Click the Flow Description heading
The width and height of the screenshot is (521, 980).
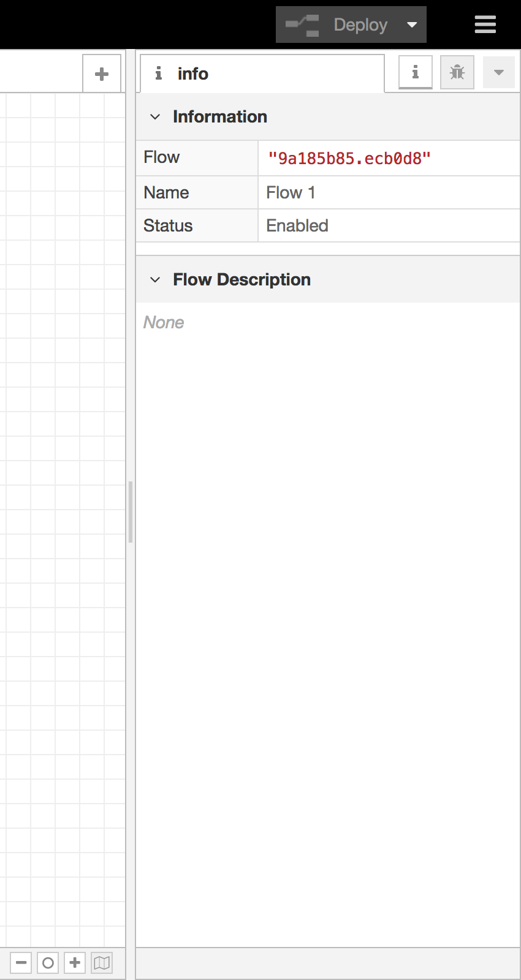[x=241, y=279]
